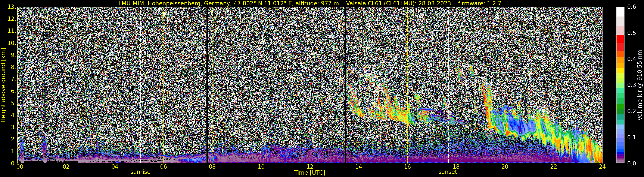Click the time axis tick '04'
This screenshot has height=177, width=644.
tap(115, 167)
